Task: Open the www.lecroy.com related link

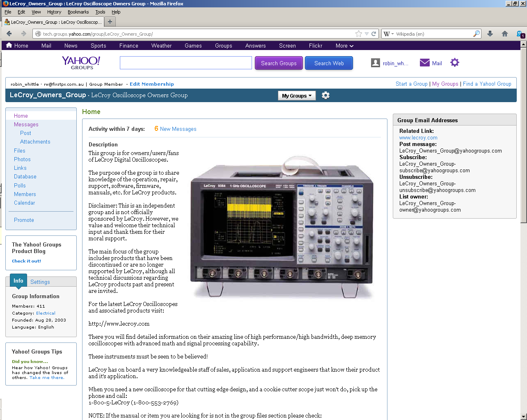Action: point(418,138)
